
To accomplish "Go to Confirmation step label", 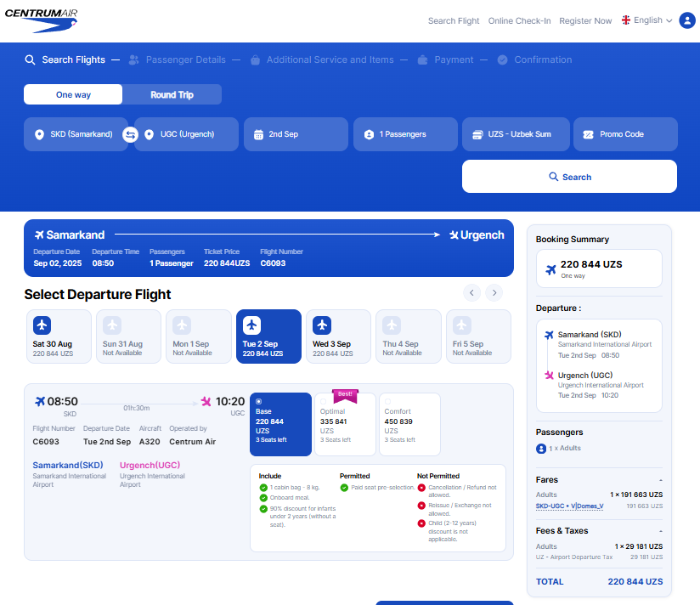I will [543, 59].
